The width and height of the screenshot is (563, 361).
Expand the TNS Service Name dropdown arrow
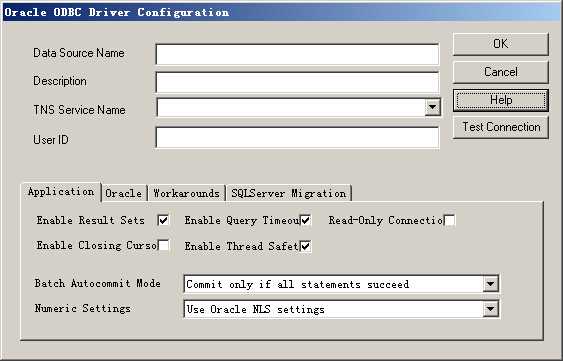point(432,107)
